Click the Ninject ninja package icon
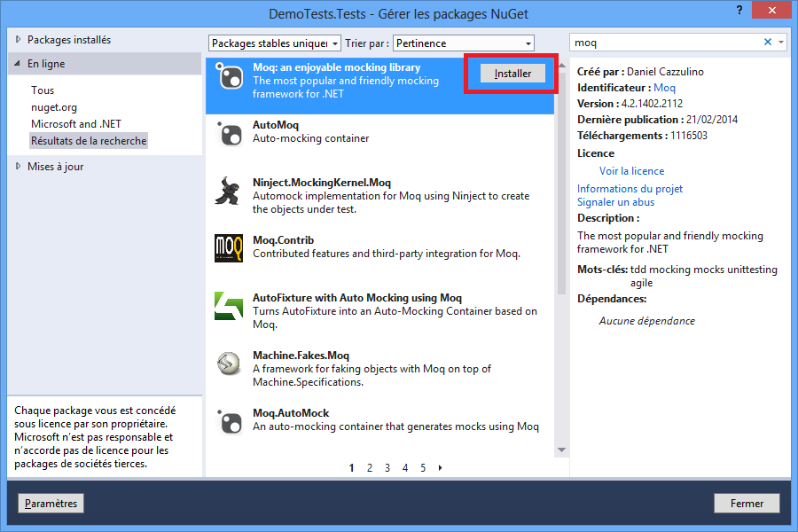 coord(228,191)
